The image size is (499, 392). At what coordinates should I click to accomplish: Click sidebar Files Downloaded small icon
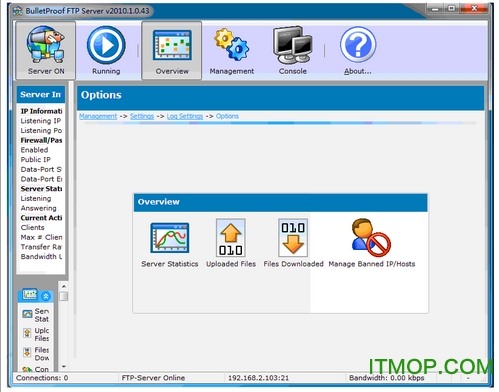(x=27, y=352)
